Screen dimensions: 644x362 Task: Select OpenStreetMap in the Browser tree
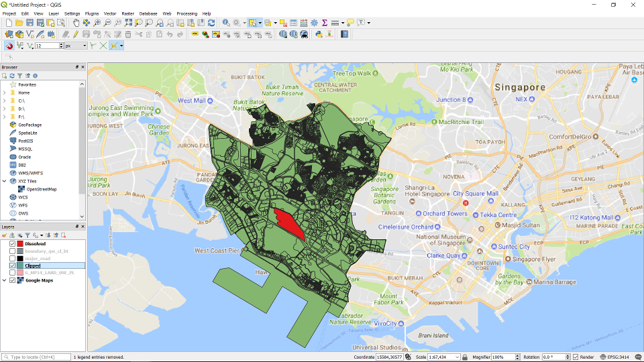pos(41,189)
